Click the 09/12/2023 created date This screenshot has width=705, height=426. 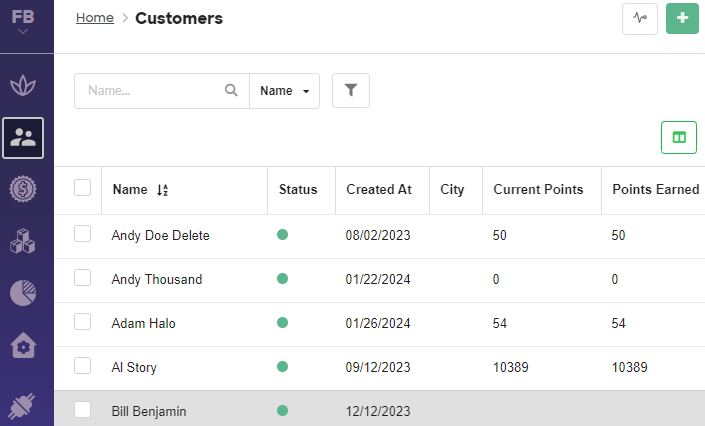pyautogui.click(x=378, y=368)
